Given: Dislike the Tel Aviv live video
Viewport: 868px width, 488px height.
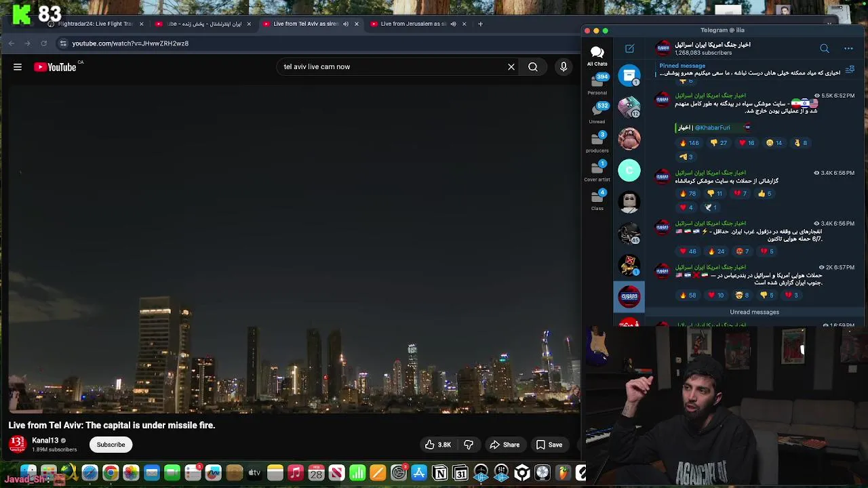Looking at the screenshot, I should [x=468, y=445].
